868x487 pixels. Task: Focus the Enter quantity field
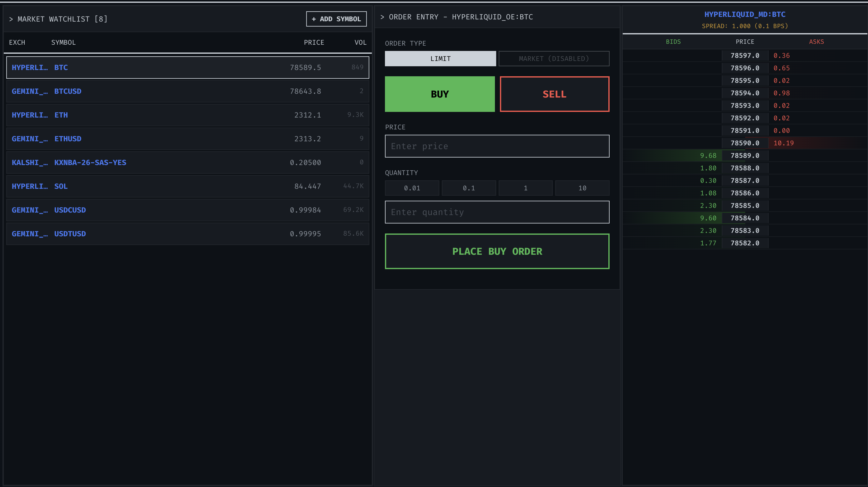(497, 212)
